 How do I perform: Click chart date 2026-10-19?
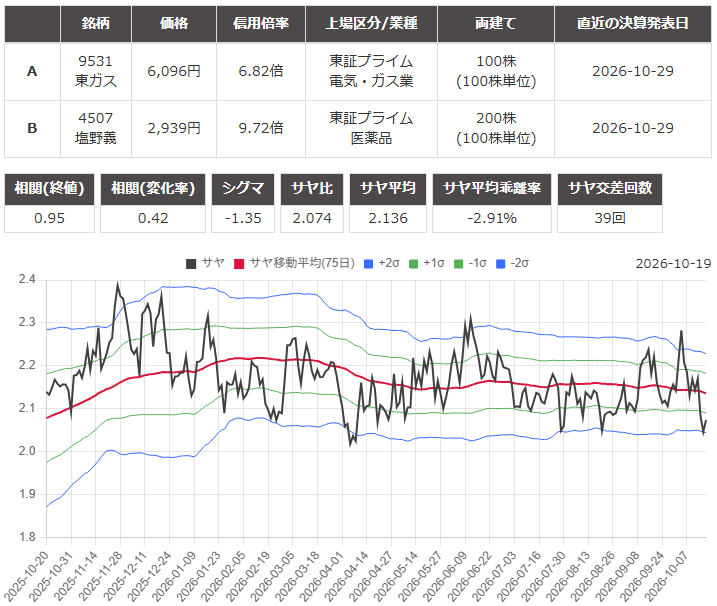click(x=673, y=264)
